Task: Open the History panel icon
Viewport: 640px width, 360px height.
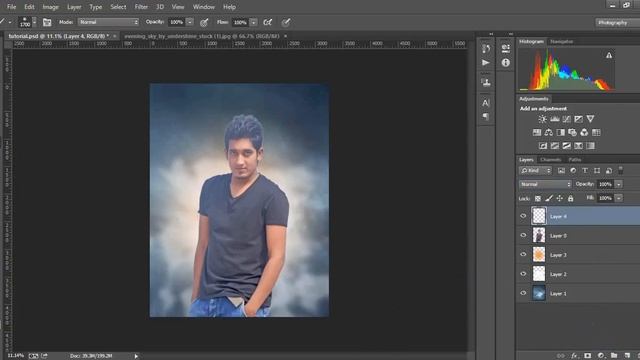Action: point(485,49)
